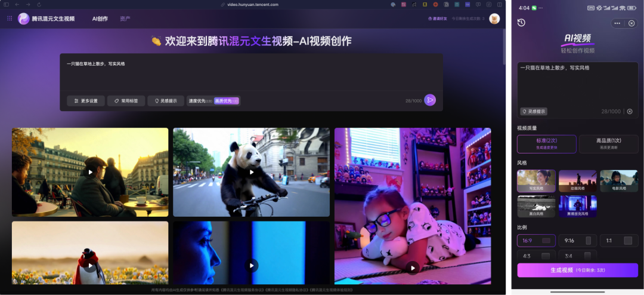Open the history clock icon in the mobile app
Image resolution: width=644 pixels, height=295 pixels.
pos(521,23)
